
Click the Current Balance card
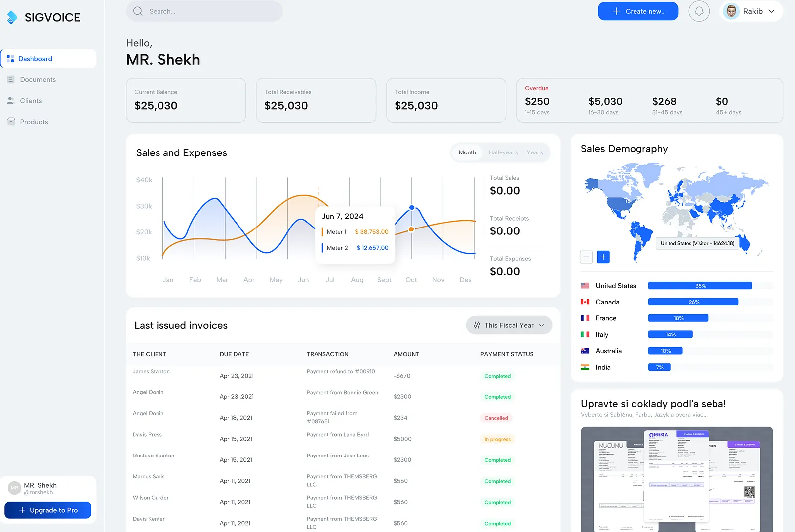pos(186,100)
